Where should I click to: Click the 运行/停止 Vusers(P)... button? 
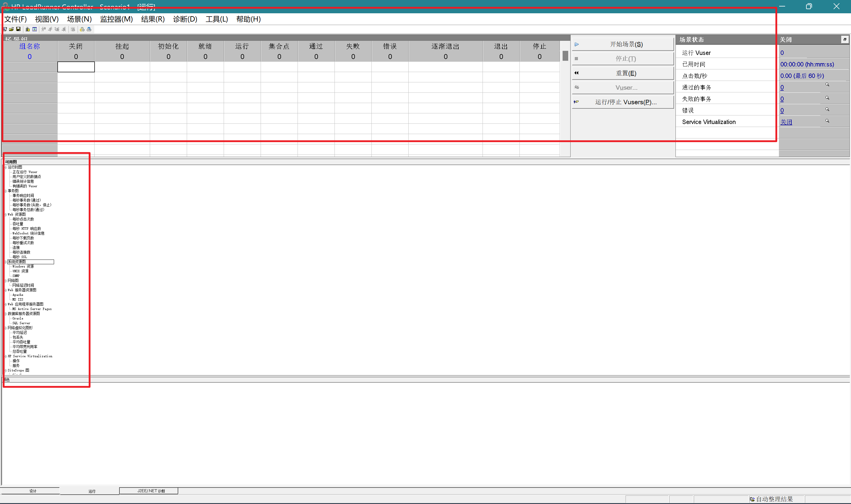point(623,102)
